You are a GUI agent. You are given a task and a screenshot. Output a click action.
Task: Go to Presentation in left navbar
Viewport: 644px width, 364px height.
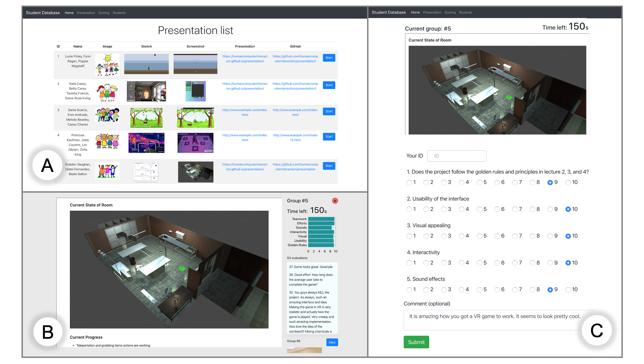tap(86, 13)
